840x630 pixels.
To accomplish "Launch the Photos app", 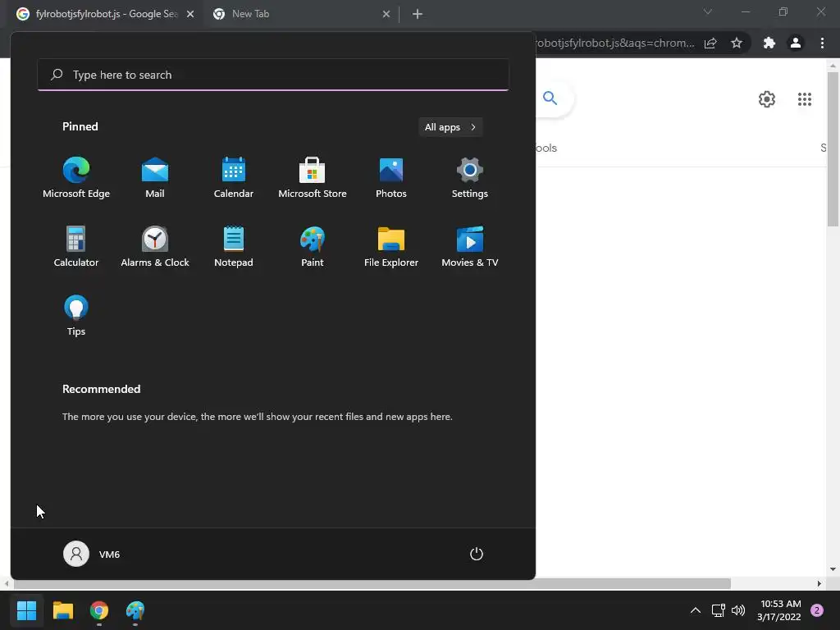I will 391,178.
